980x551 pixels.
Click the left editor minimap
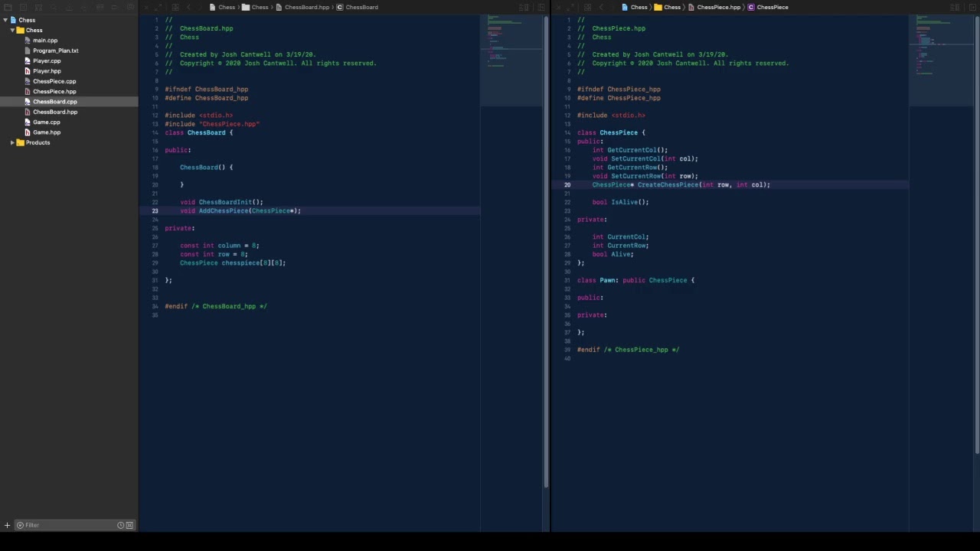pyautogui.click(x=511, y=60)
